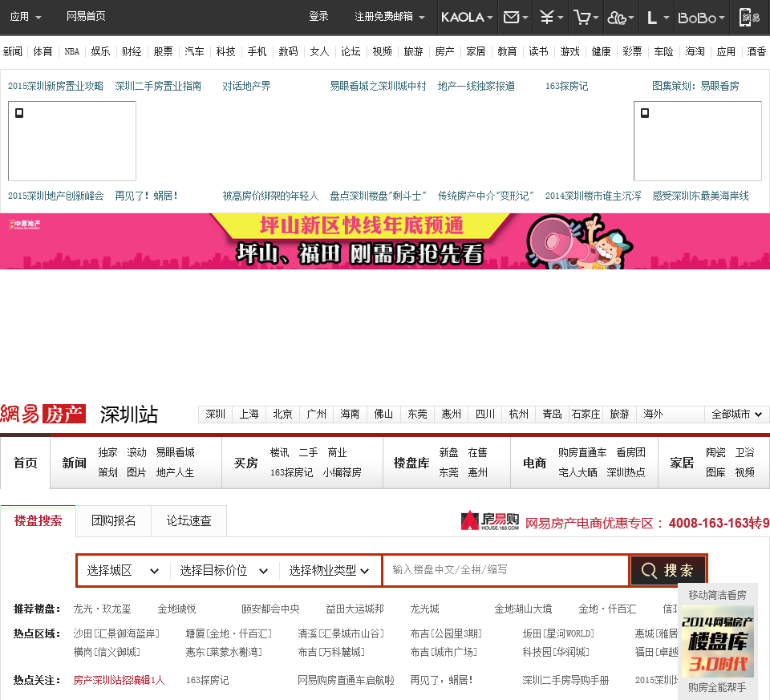Select the 楼盘搜索 tab
The height and width of the screenshot is (700, 770).
point(38,521)
